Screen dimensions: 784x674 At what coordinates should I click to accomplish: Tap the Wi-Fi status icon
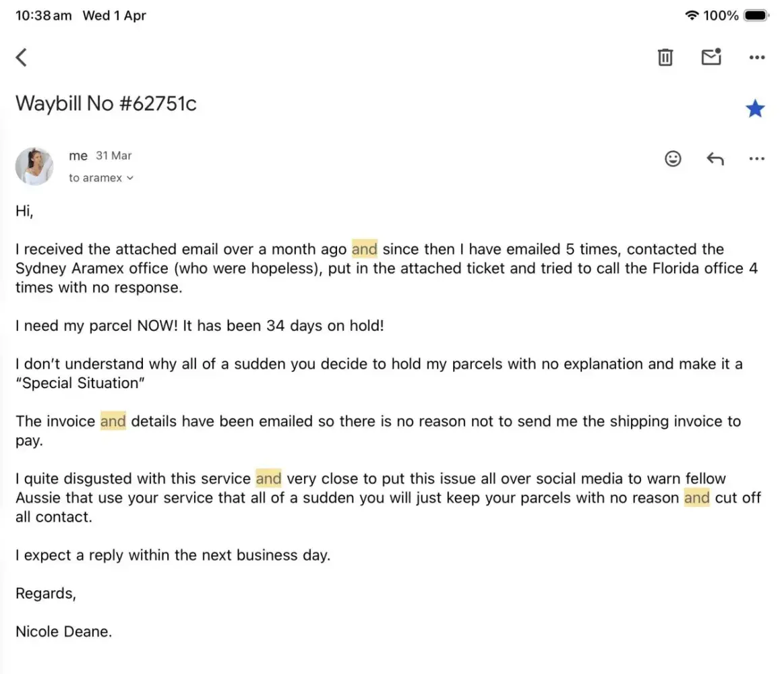click(692, 16)
